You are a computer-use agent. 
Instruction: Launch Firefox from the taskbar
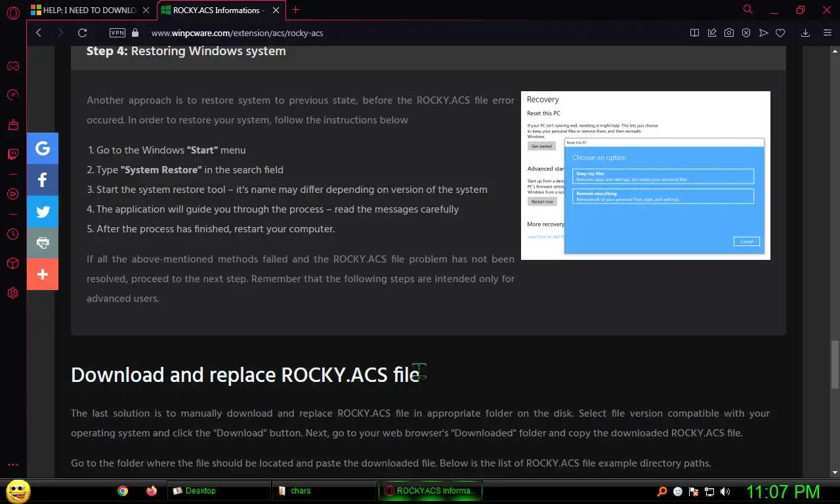pos(152,490)
